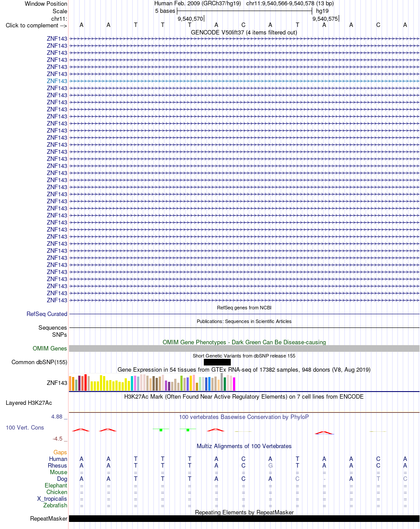The width and height of the screenshot is (420, 529).
Task: Open the Common dbSNP(155) track label
Action: 39,362
